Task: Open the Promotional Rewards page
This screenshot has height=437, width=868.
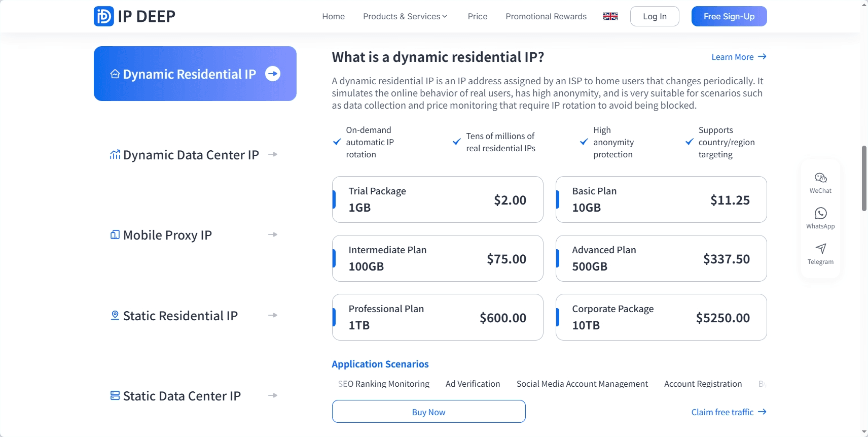Action: 546,16
